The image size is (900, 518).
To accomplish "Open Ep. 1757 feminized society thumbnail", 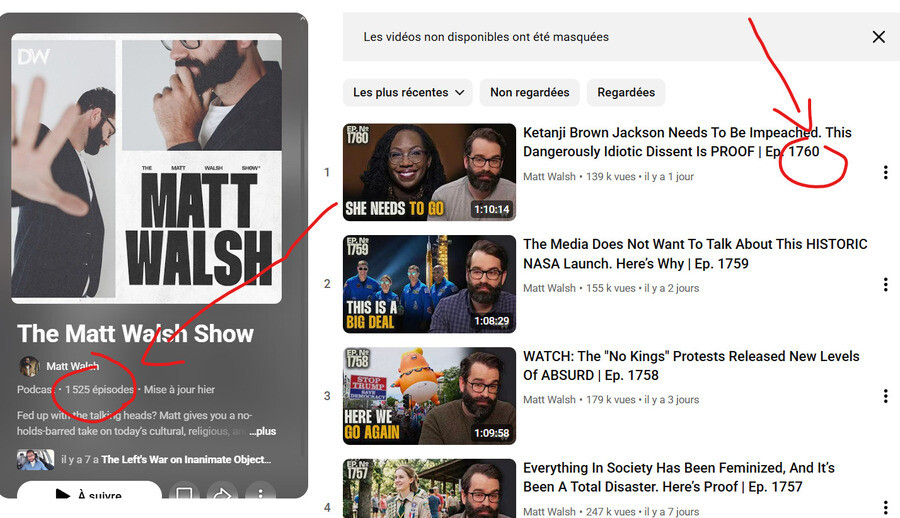I will [x=429, y=488].
